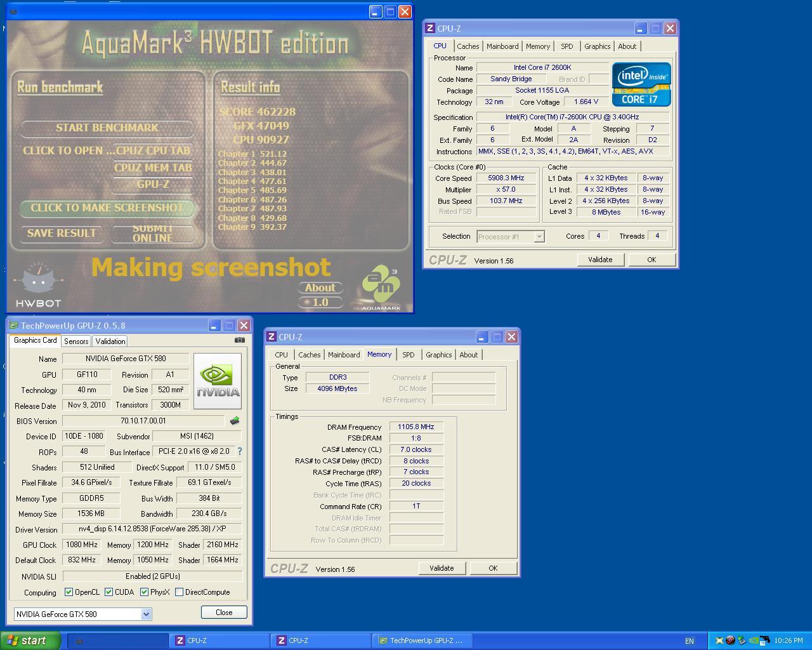Toggle the PhysX checkbox

point(145,592)
